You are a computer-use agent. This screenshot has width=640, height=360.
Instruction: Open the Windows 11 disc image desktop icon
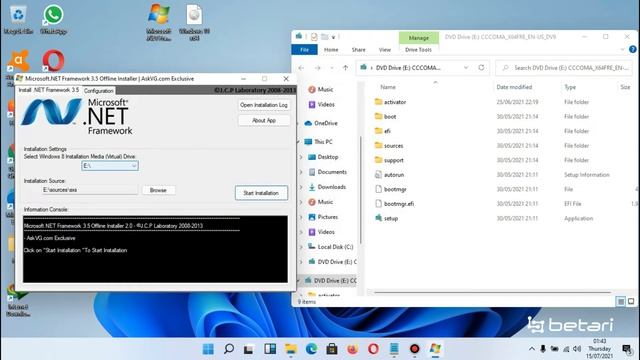click(194, 22)
